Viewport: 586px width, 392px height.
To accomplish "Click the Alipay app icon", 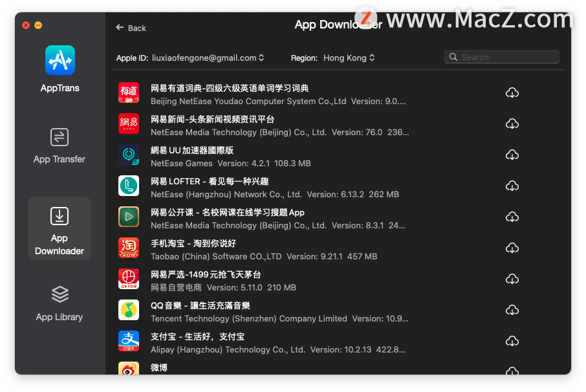I will [129, 341].
